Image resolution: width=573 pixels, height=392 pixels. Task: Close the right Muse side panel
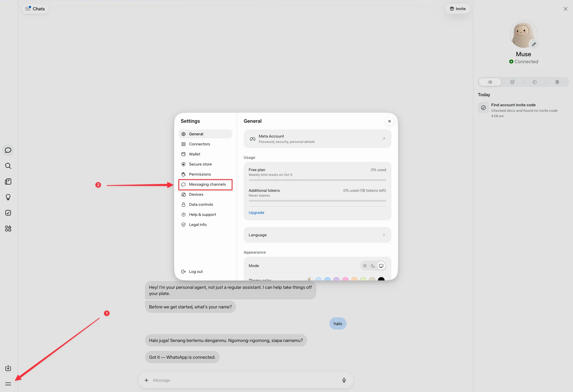(565, 9)
